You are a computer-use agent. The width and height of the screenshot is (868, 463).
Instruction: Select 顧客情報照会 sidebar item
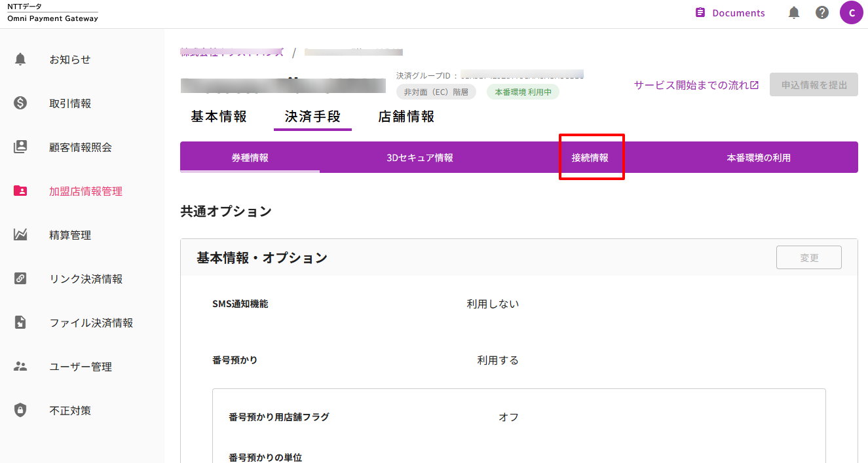click(x=81, y=147)
